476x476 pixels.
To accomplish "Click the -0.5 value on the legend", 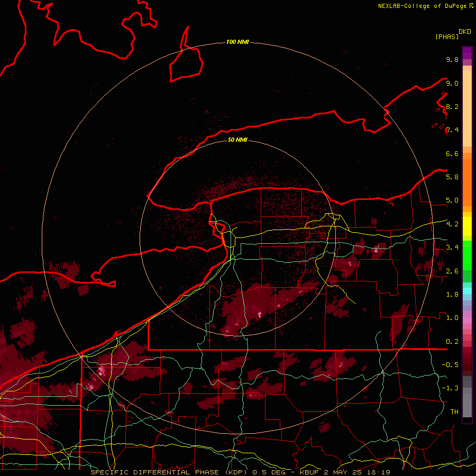I will coord(450,365).
